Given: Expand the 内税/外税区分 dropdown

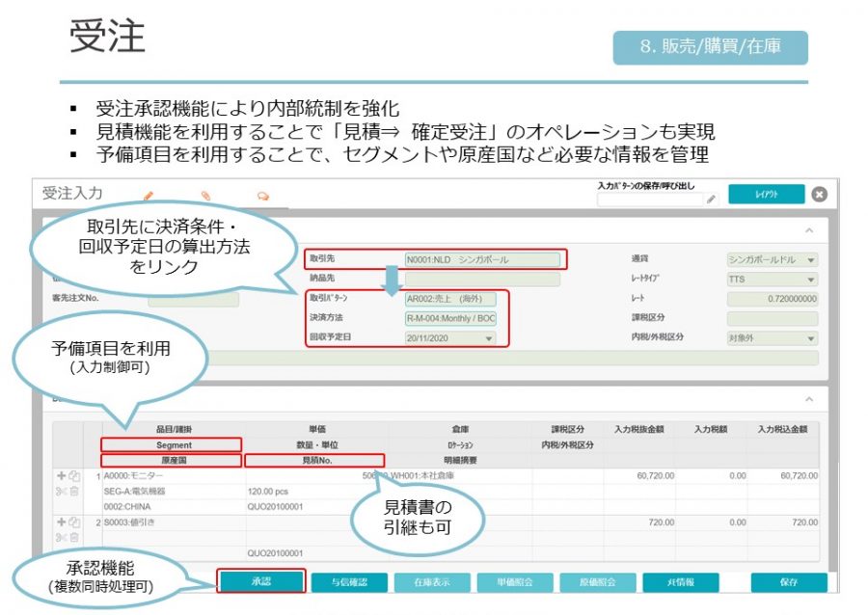Looking at the screenshot, I should [810, 338].
